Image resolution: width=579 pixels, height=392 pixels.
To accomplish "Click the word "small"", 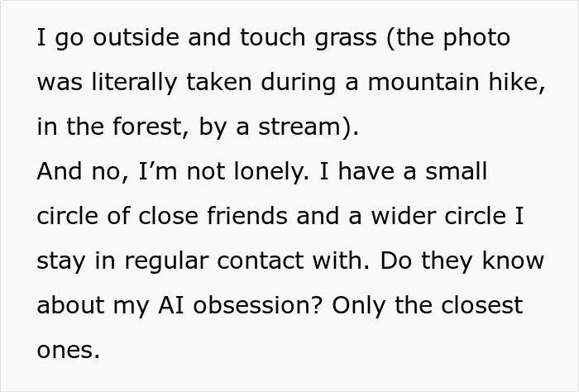I will pyautogui.click(x=456, y=171).
